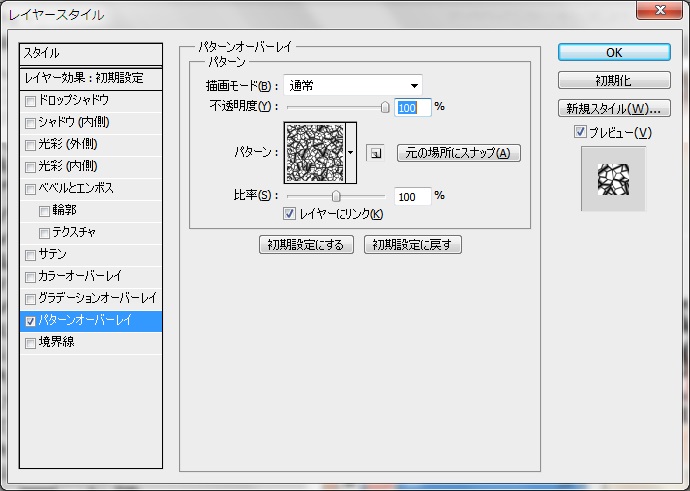Select レイヤー効果 : 初期設定 entry
This screenshot has width=690, height=491.
click(91, 79)
